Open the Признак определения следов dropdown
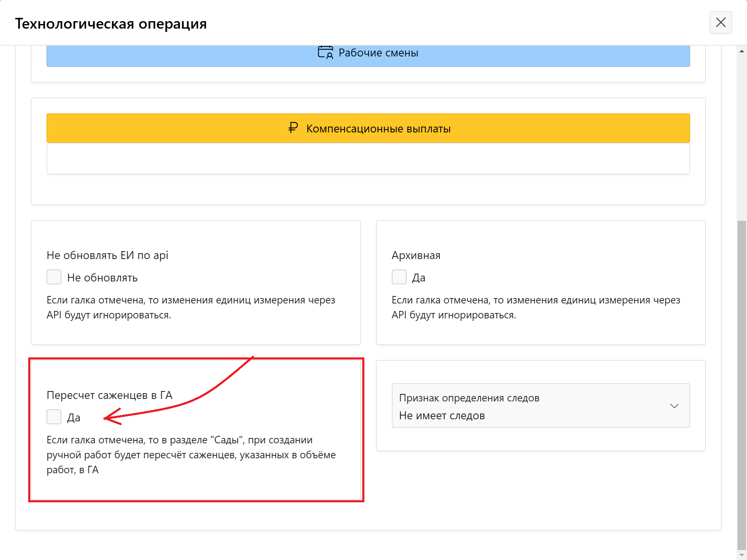Image resolution: width=747 pixels, height=560 pixels. point(540,406)
